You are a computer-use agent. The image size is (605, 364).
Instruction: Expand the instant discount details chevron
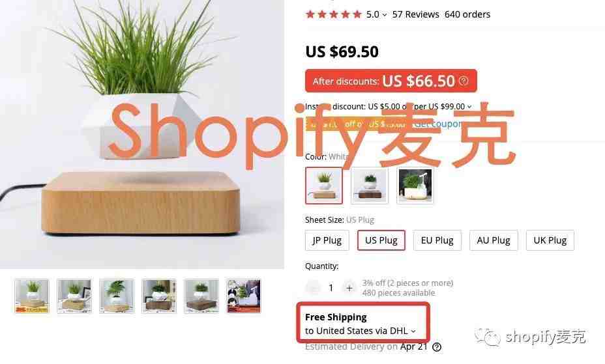tap(469, 107)
